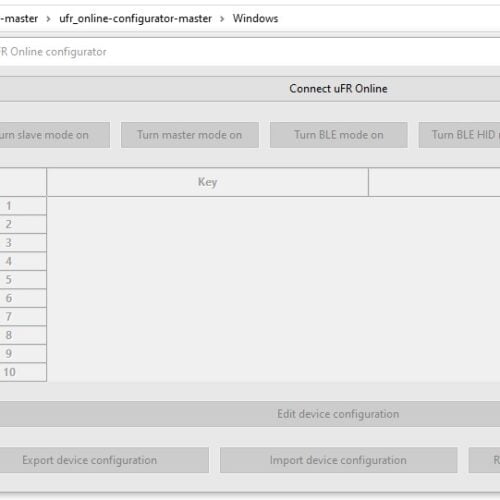The image size is (500, 500).
Task: Click the Connect uFR Online button
Action: tap(250, 89)
